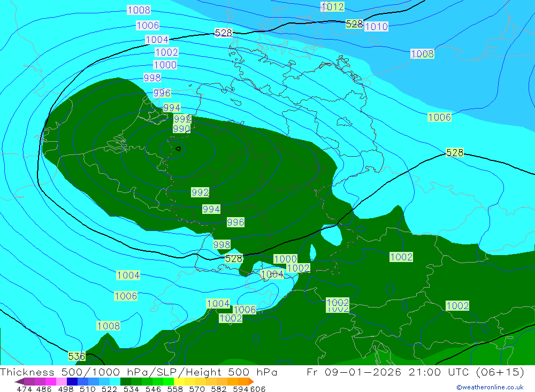This screenshot has height=392, width=535.
Task: Click the bright magenta legend swatch
Action: point(51,381)
